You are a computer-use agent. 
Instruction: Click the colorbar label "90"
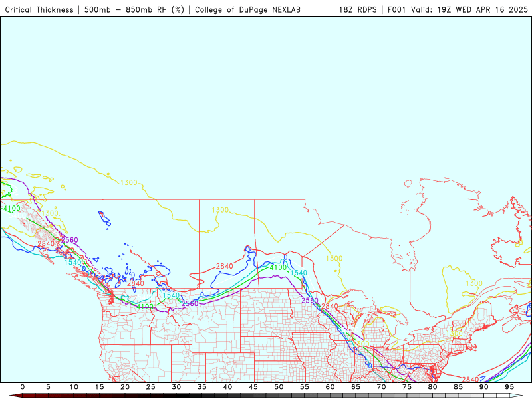coord(484,387)
